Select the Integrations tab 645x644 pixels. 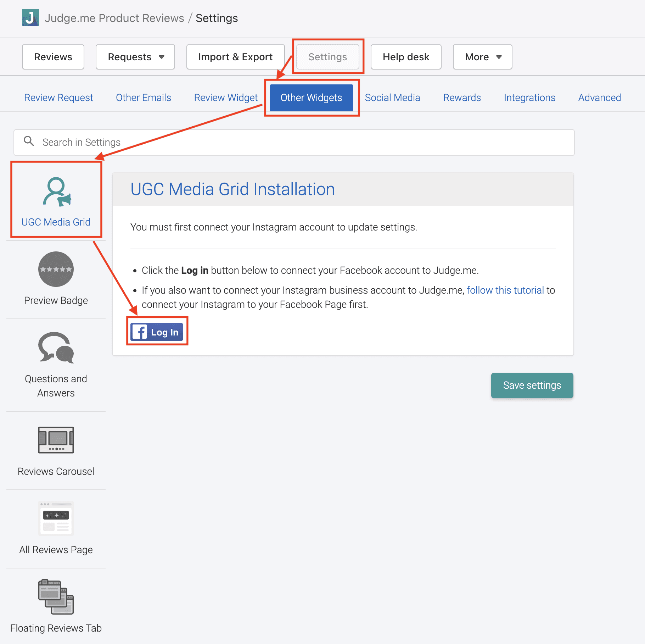click(529, 98)
